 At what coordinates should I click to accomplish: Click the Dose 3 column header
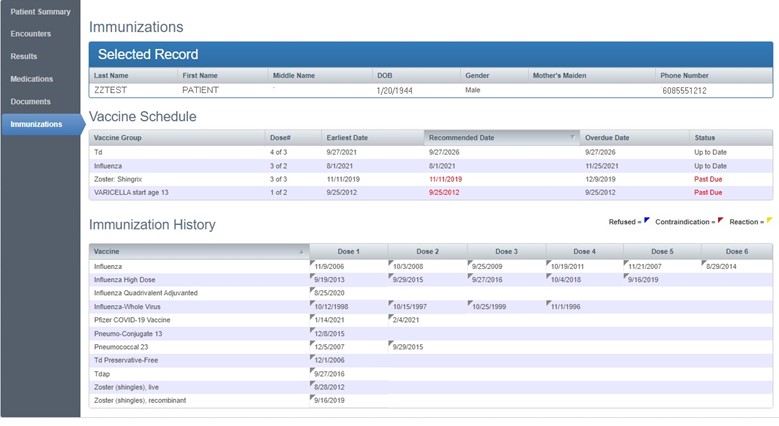(x=506, y=252)
